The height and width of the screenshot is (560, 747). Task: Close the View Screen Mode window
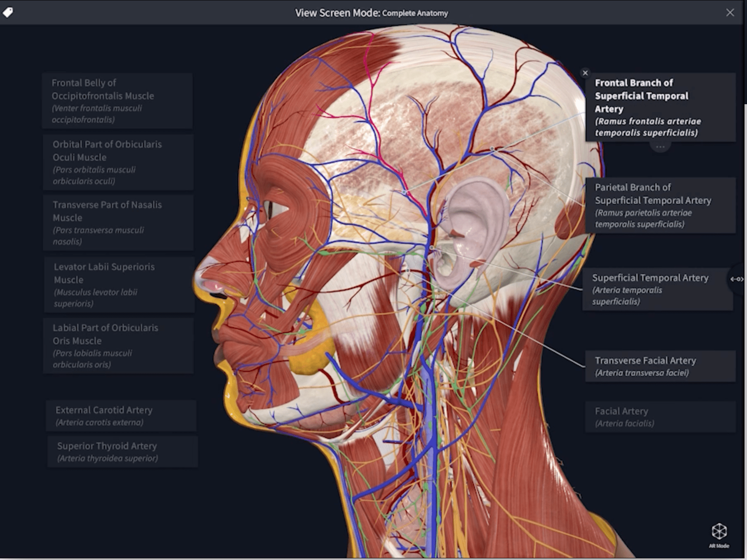click(x=730, y=13)
